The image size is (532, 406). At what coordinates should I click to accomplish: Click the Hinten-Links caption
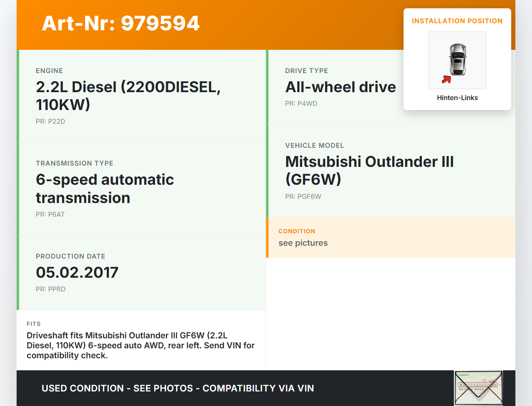tap(457, 98)
